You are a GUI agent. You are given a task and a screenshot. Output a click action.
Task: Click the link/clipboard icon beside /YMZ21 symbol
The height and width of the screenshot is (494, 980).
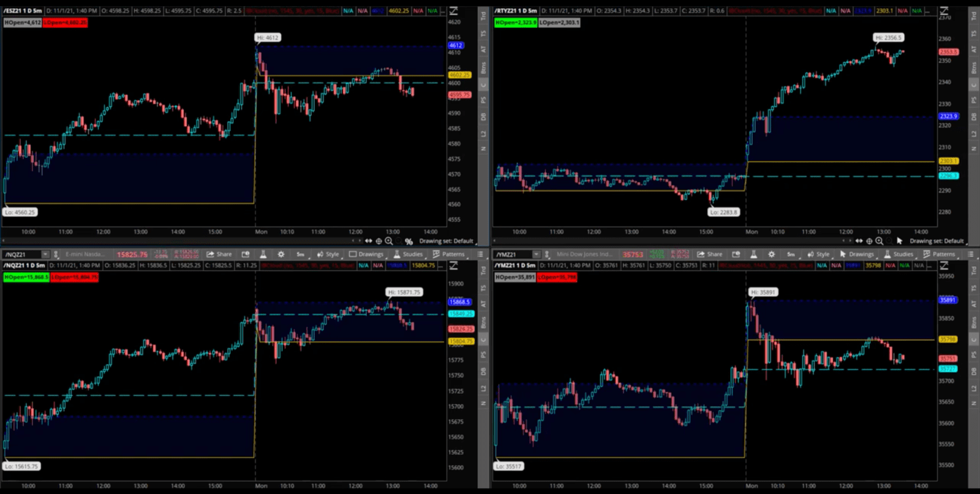(547, 254)
